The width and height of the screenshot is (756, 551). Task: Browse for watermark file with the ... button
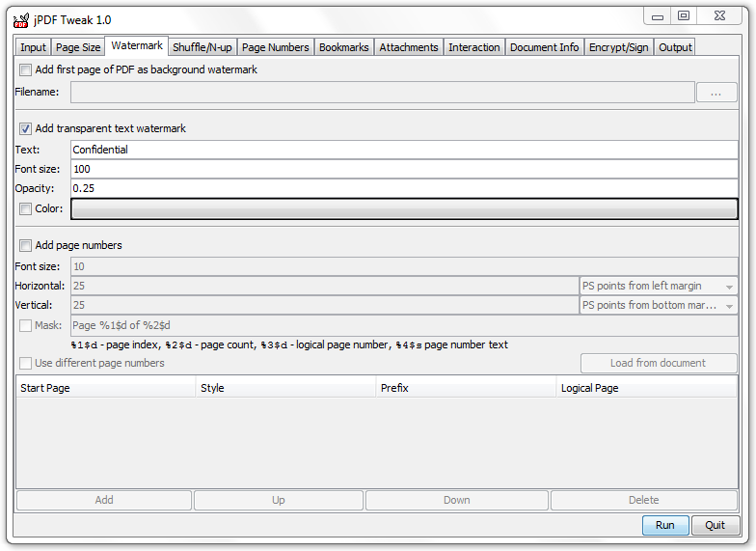tap(716, 93)
